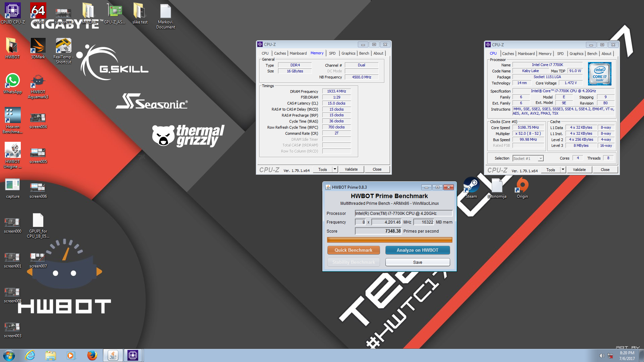The image size is (644, 362).
Task: Open the Ekonomija document icon
Action: (497, 188)
